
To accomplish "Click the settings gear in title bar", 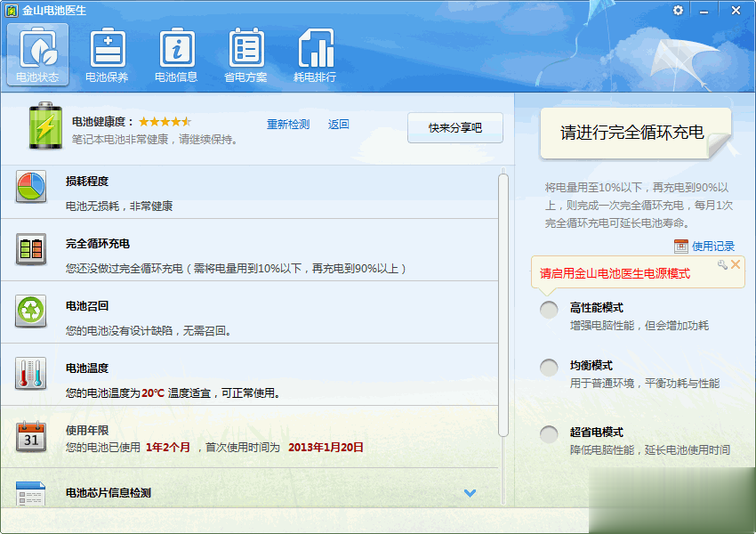I will (x=678, y=10).
